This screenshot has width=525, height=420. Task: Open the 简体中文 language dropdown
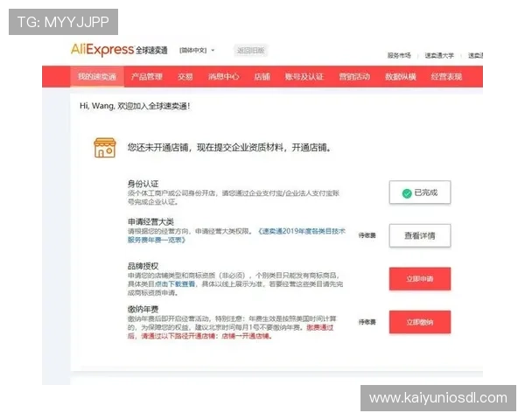coord(197,50)
